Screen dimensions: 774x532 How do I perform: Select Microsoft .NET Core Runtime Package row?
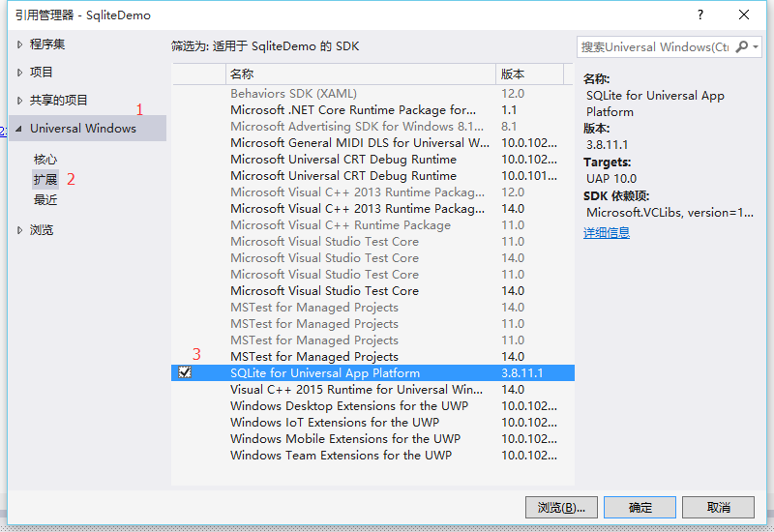(x=372, y=110)
